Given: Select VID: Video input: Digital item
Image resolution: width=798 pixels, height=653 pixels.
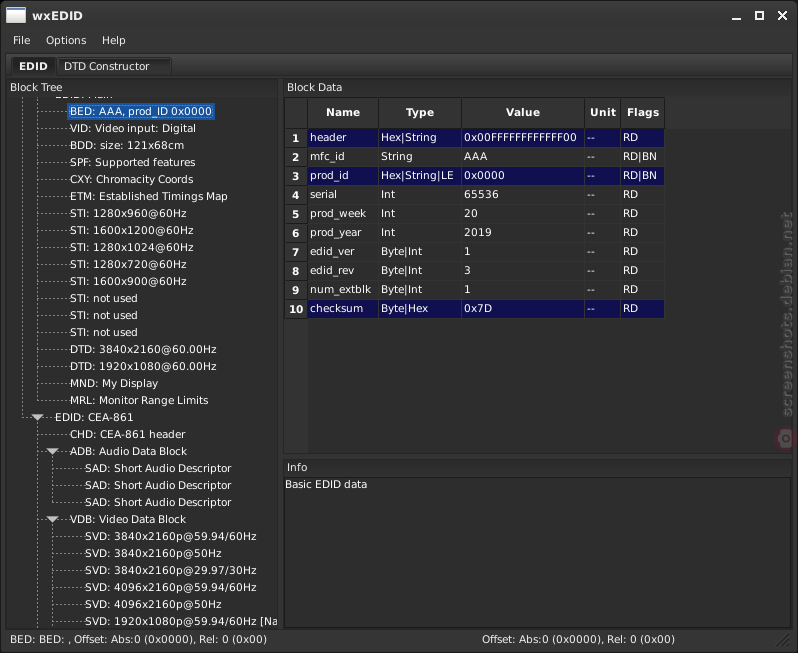Looking at the screenshot, I should [x=133, y=128].
